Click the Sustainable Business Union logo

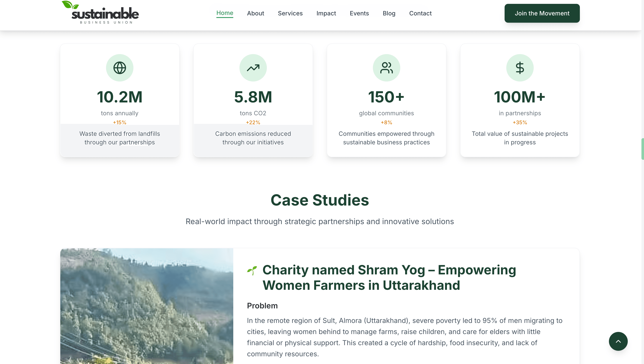(100, 12)
